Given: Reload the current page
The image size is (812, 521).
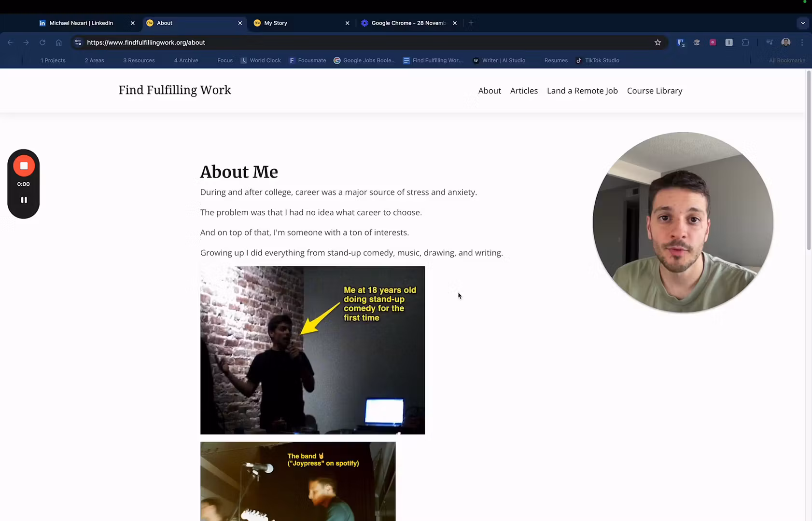Looking at the screenshot, I should (42, 42).
